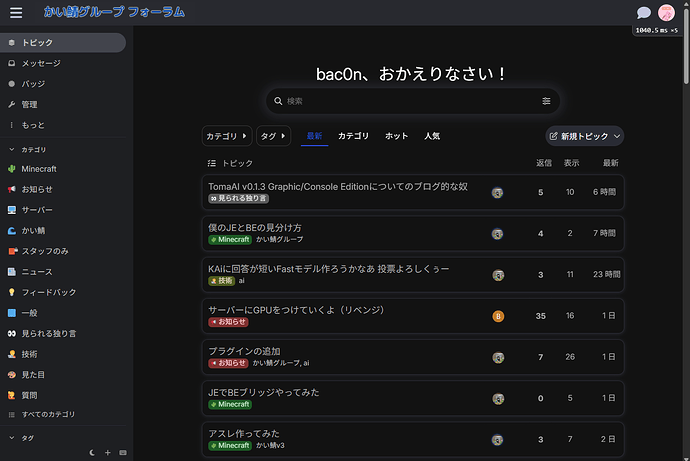Click orange B avatar on GPU topic

(x=498, y=316)
